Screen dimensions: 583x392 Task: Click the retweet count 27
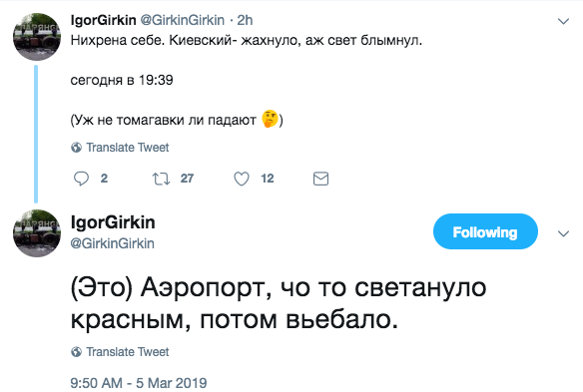(187, 179)
